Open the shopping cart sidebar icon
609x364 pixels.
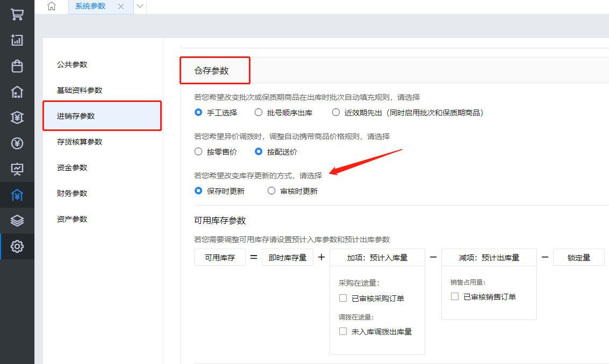point(17,14)
